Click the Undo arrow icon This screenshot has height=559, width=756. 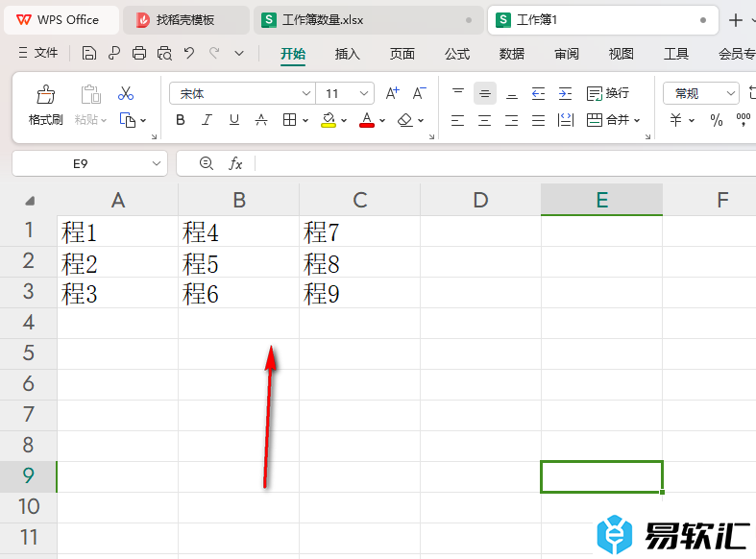[x=189, y=53]
